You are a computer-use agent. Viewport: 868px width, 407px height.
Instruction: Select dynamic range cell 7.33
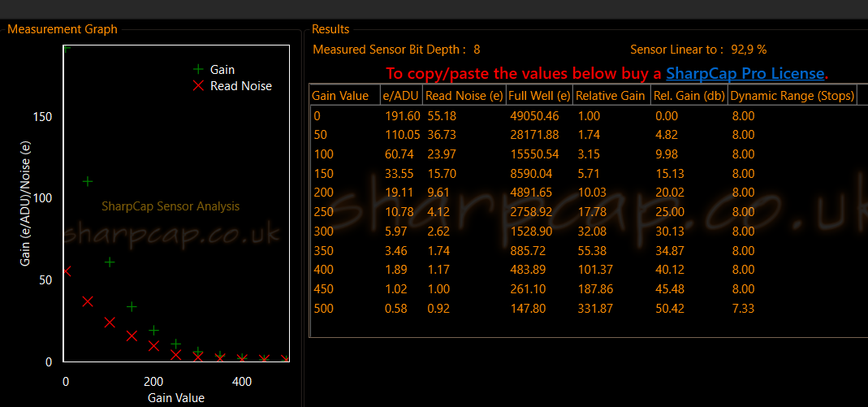point(742,309)
